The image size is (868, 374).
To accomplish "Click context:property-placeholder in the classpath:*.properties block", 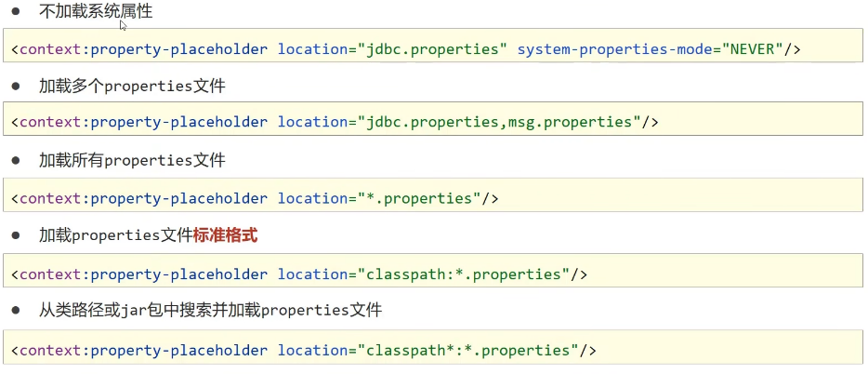I will [x=143, y=274].
